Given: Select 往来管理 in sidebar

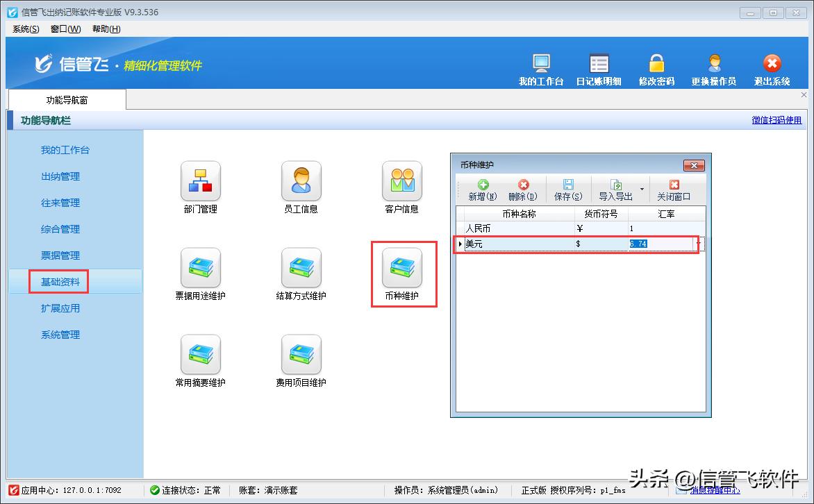Looking at the screenshot, I should (60, 203).
